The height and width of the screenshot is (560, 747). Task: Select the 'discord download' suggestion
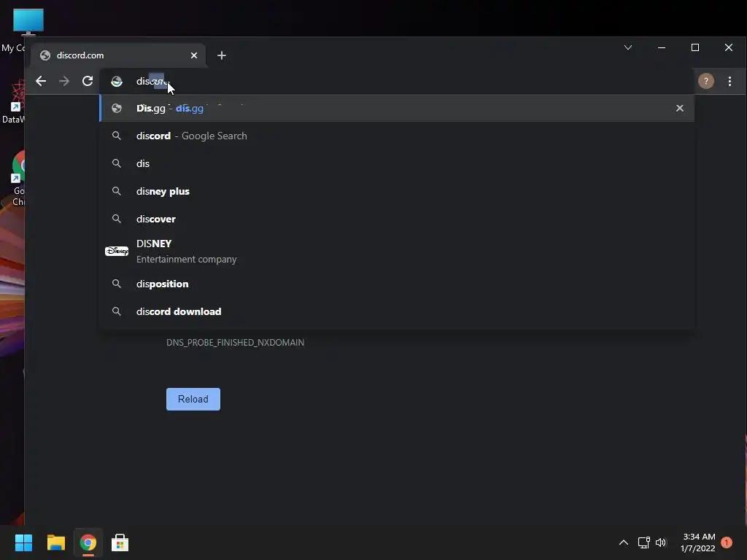pos(396,311)
